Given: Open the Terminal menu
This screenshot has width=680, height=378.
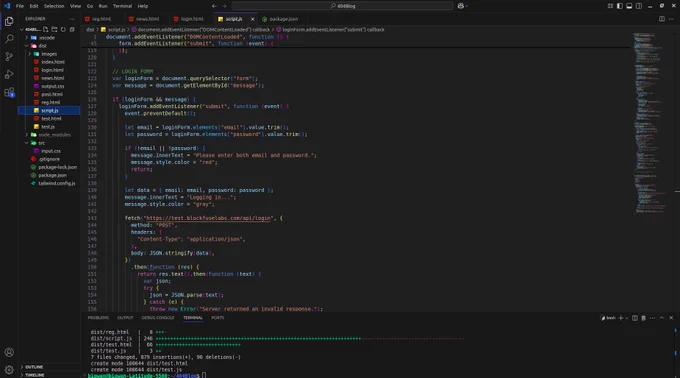Looking at the screenshot, I should coord(122,6).
